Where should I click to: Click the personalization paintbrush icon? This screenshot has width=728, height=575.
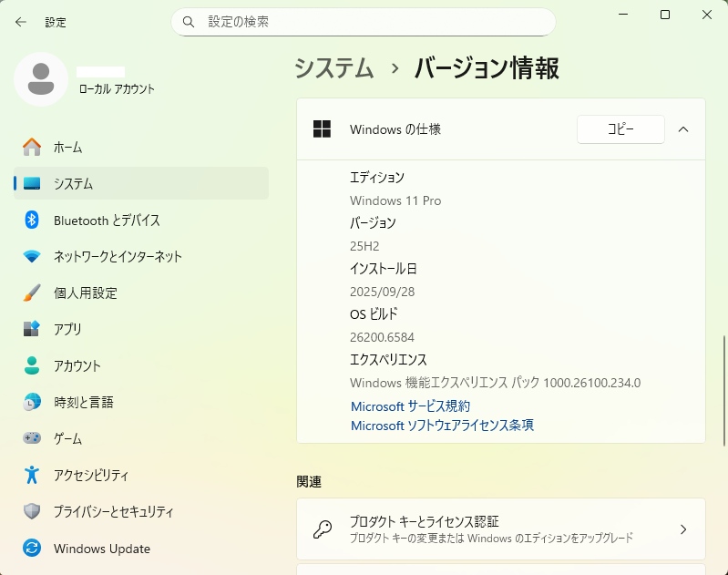click(32, 293)
